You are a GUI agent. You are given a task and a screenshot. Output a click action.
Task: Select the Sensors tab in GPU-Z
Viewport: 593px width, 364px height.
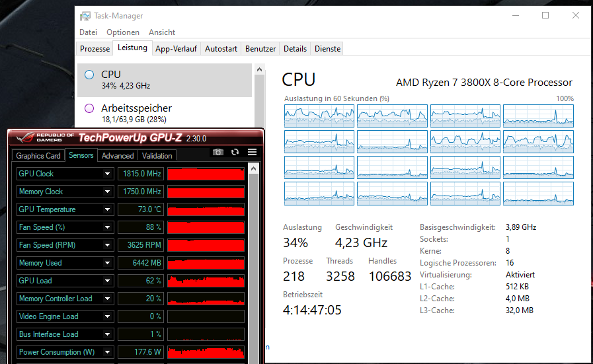point(81,155)
